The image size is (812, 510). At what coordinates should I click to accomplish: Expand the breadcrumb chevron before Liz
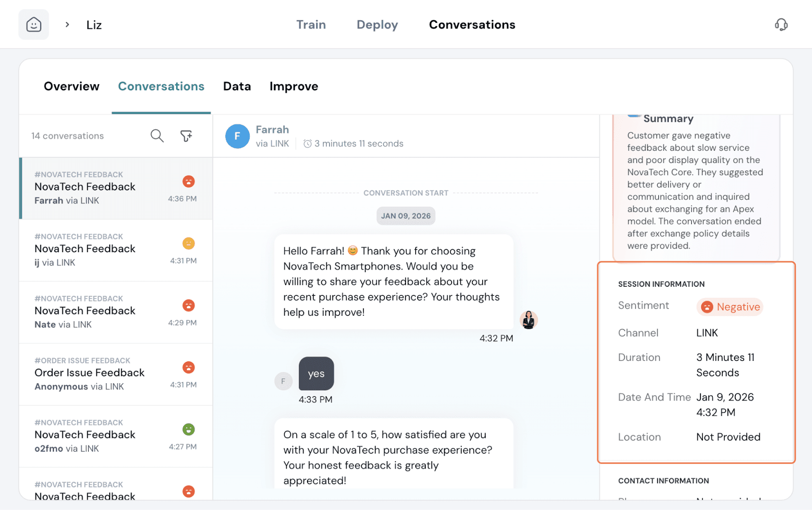67,24
